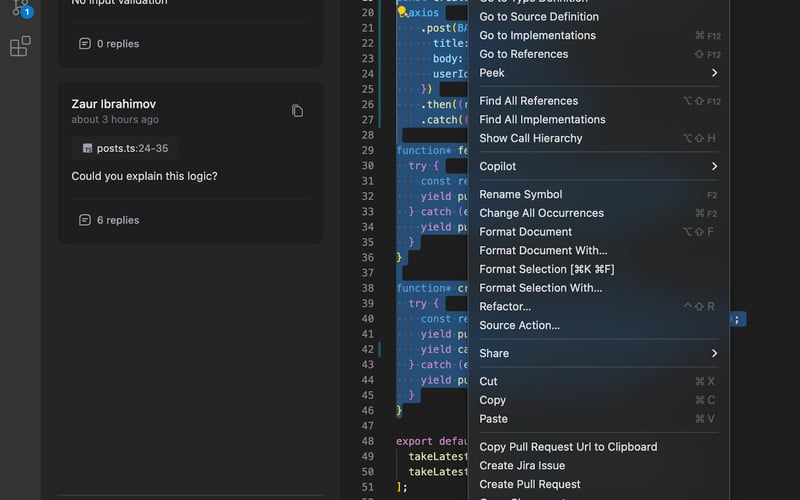Open Source Action... entry

598,326
